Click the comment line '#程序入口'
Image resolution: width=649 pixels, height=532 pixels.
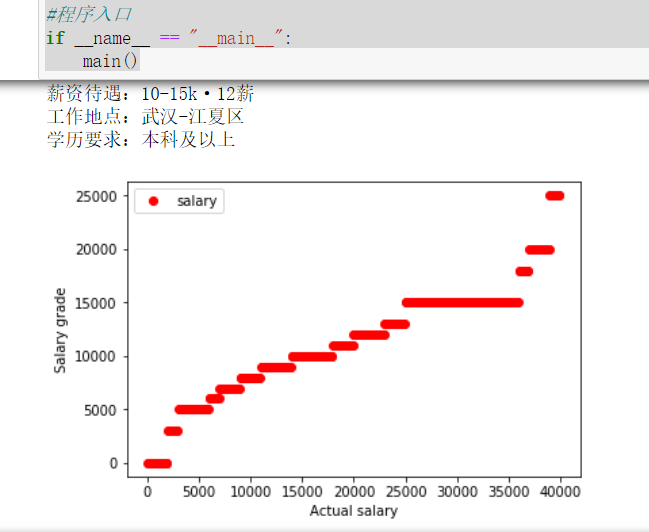(x=89, y=15)
